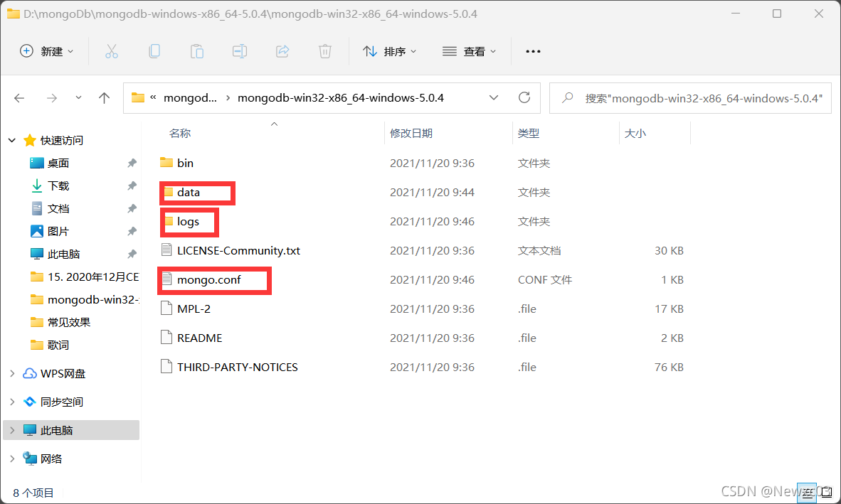This screenshot has width=841, height=504.
Task: Sort files by clicking the 修改日期 column header
Action: (x=412, y=133)
